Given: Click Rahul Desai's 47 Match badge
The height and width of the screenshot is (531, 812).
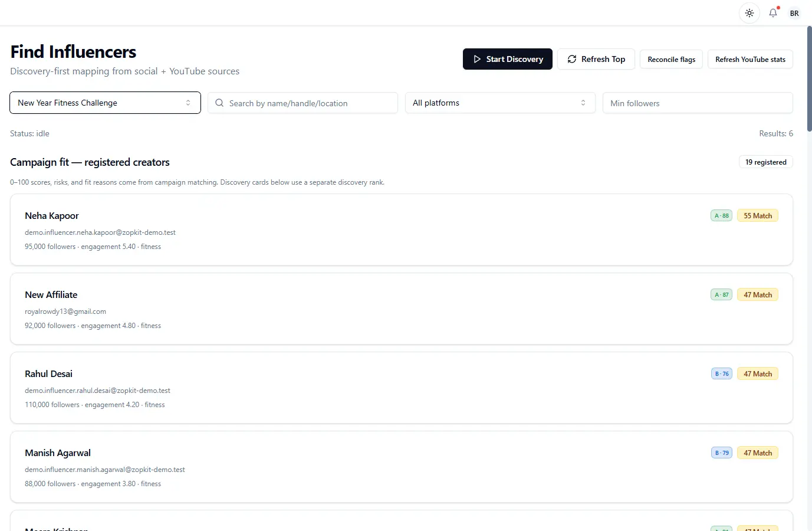Looking at the screenshot, I should 758,374.
